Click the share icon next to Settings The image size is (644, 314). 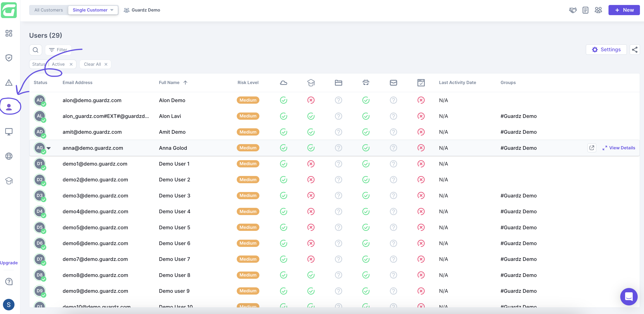coord(634,50)
